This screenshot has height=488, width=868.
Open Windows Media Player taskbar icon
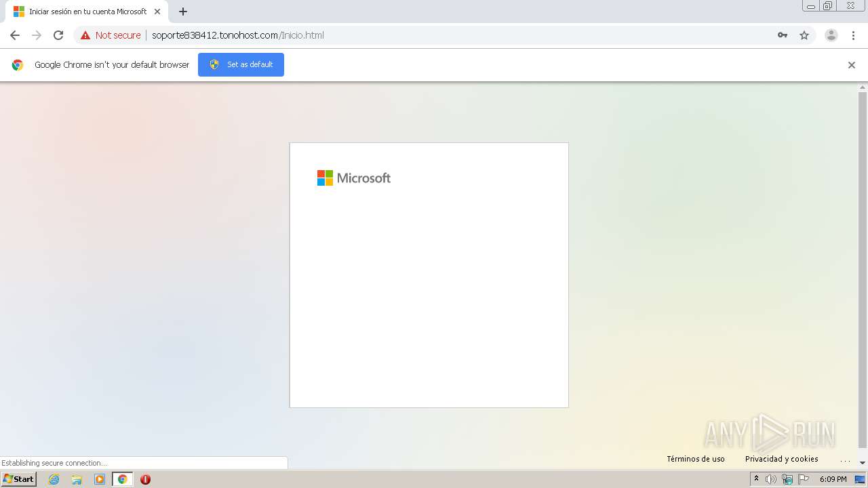pos(100,479)
